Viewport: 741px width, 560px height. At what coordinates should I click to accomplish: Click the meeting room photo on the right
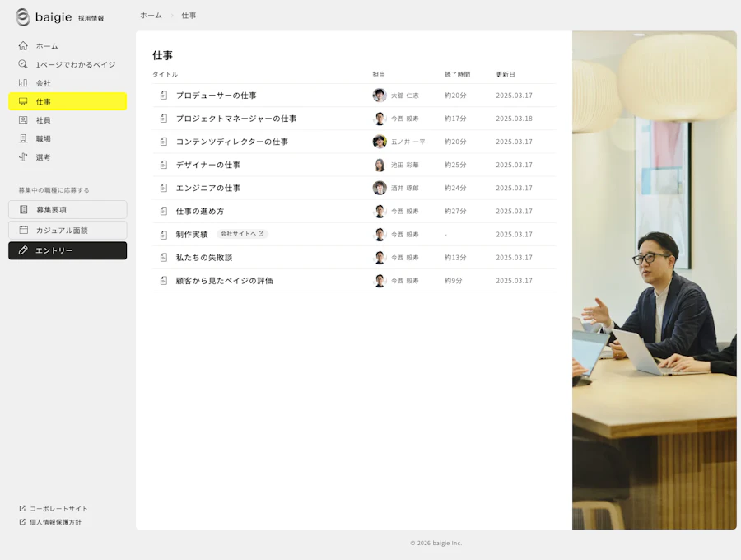click(x=654, y=280)
